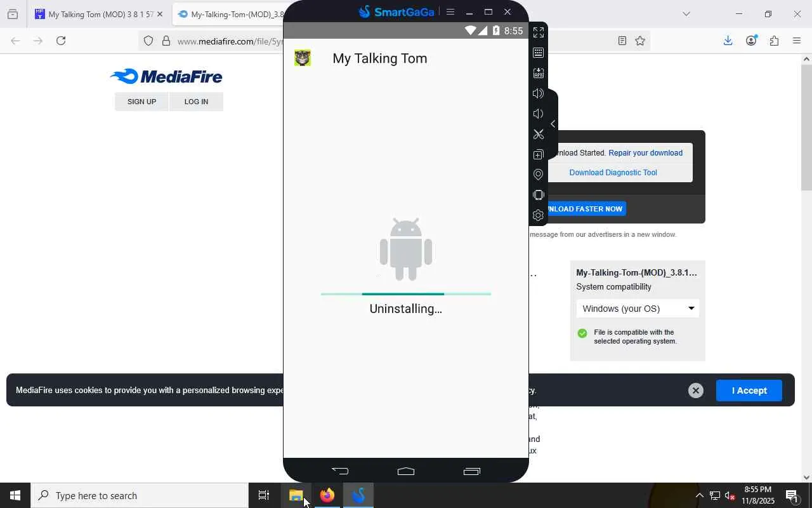
Task: Go forward in Firefox
Action: [38, 41]
